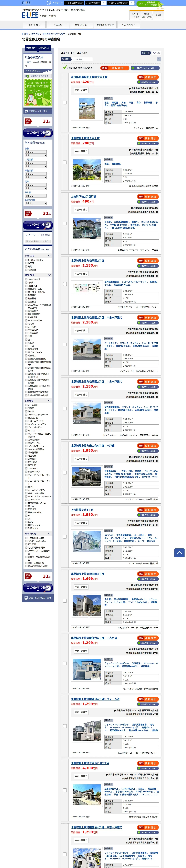Click 検討リストに追加 plus icon for 280万円 listing
This screenshot has height=868, width=186.
(148, 144)
